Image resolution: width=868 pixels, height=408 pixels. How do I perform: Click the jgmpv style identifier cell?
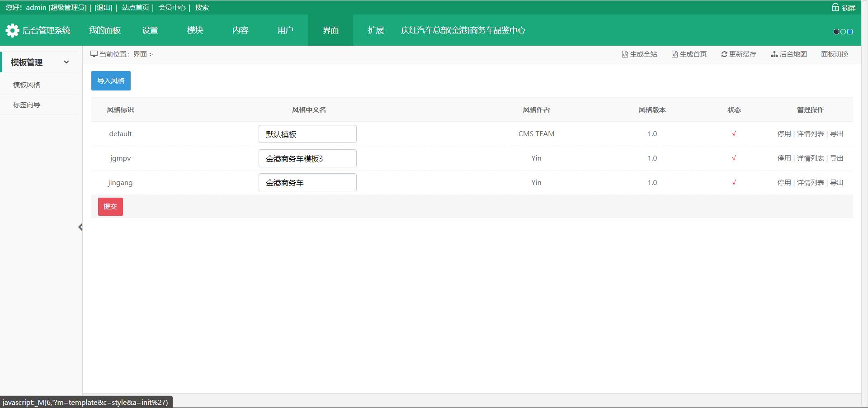120,158
